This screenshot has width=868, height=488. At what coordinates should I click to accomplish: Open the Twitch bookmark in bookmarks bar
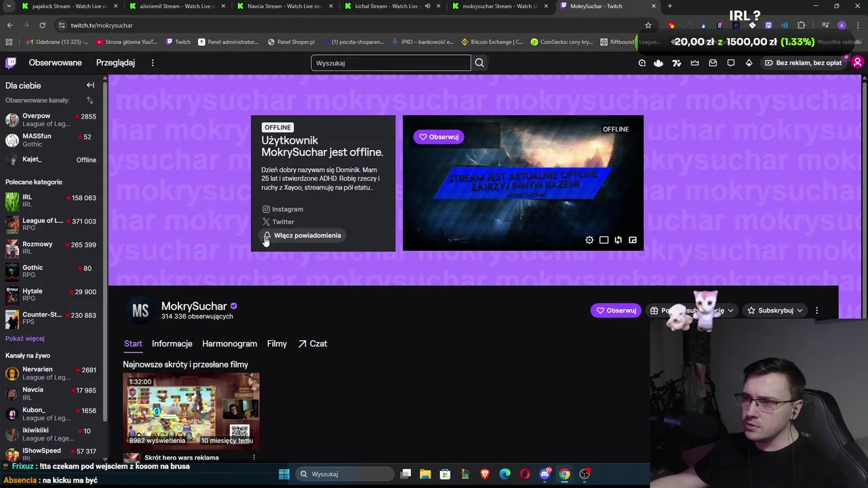[x=178, y=41]
